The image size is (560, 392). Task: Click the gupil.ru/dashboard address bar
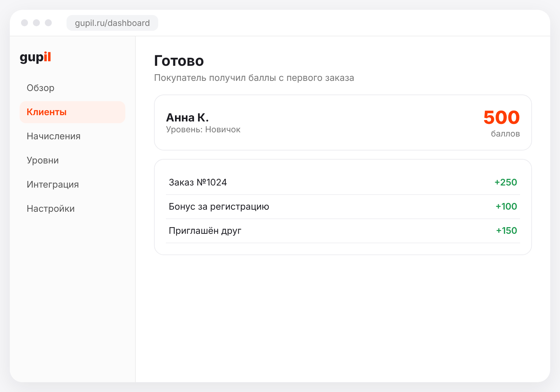(x=112, y=23)
